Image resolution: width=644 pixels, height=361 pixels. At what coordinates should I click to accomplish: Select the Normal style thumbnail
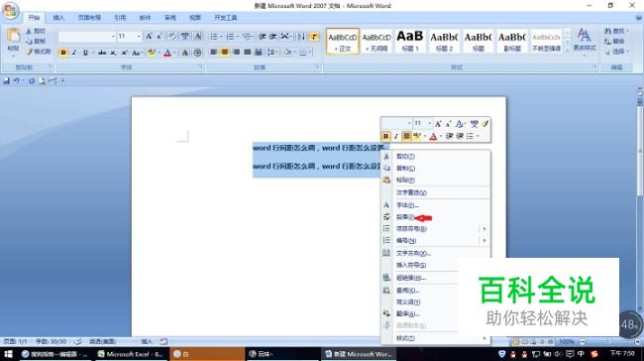pos(343,41)
